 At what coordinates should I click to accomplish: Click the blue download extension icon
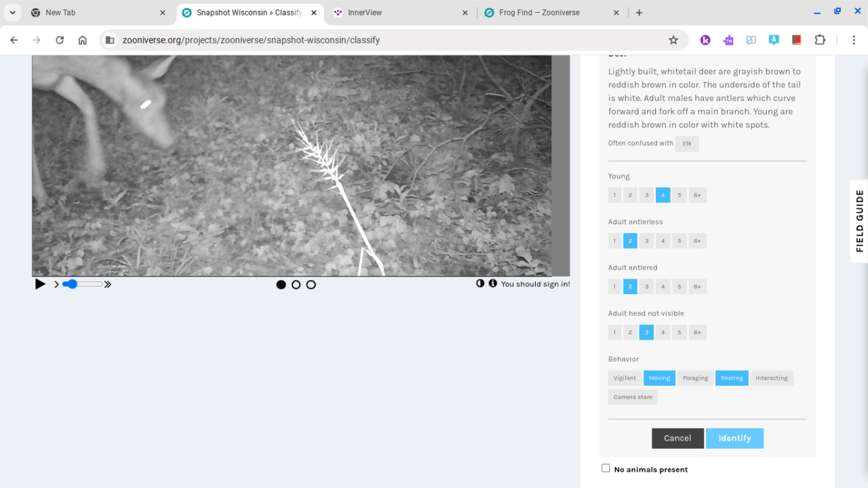click(x=774, y=40)
